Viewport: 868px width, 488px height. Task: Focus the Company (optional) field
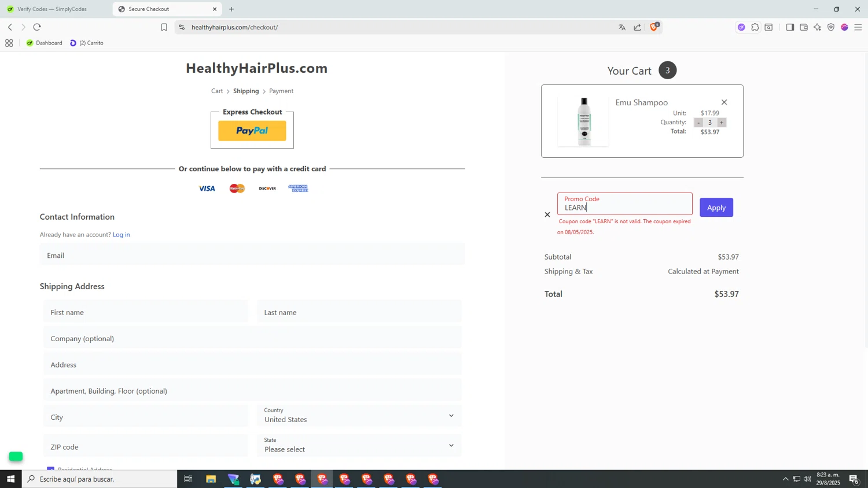pos(252,338)
